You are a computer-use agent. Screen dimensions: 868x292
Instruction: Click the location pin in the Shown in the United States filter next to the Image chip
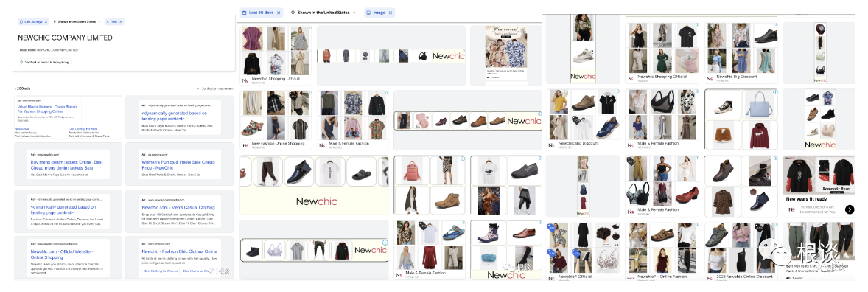point(293,13)
